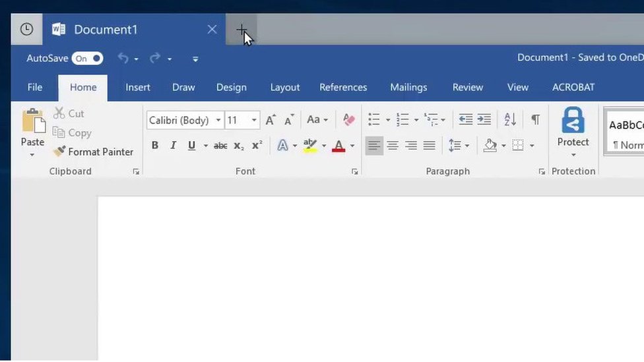Open a new tab with the plus button

(241, 30)
